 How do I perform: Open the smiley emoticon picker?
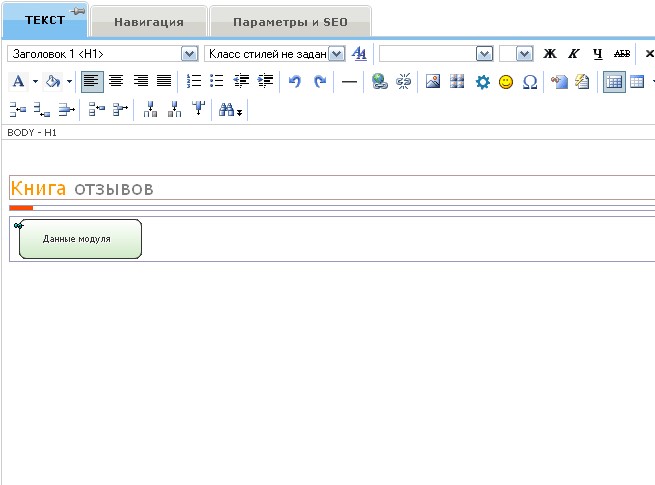506,82
